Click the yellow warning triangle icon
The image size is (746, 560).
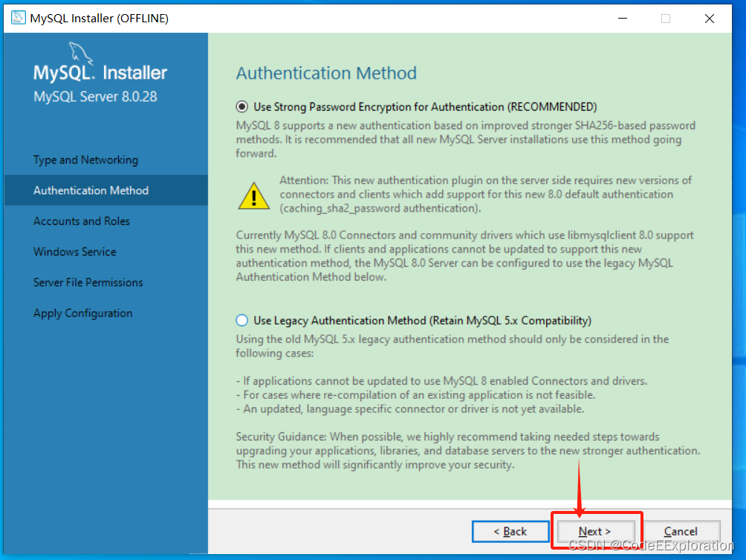pyautogui.click(x=253, y=196)
